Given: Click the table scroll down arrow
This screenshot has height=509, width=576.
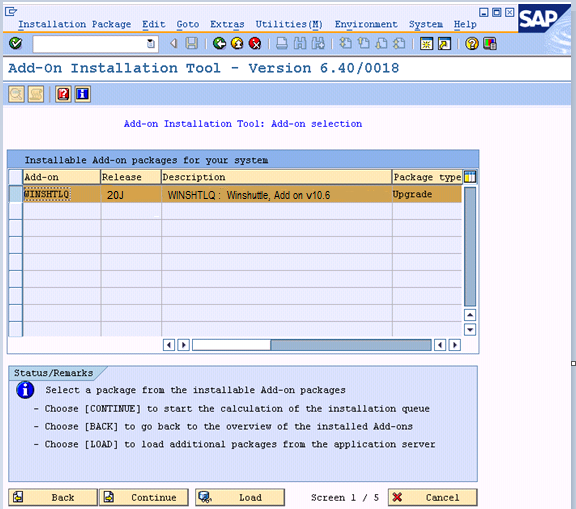Looking at the screenshot, I should pyautogui.click(x=470, y=329).
